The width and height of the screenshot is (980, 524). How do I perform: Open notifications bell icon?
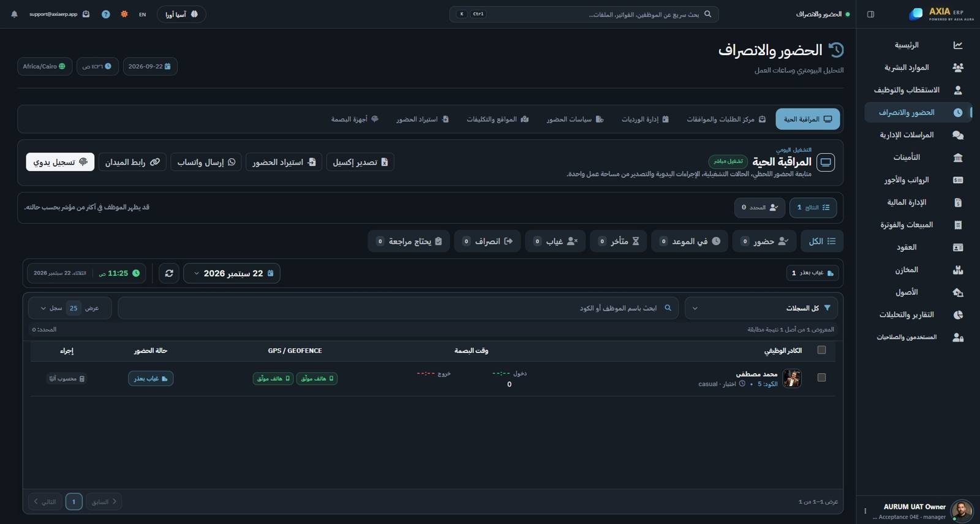tap(15, 14)
